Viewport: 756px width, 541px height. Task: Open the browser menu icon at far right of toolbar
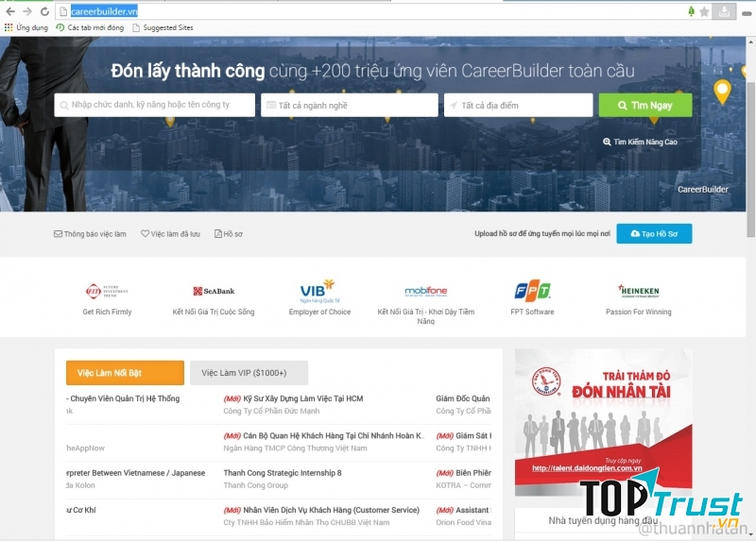tap(747, 13)
